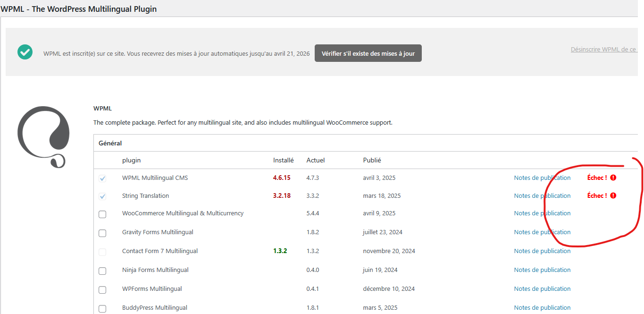644x314 pixels.
Task: Click publish date "avril 9, 2025"
Action: (379, 213)
